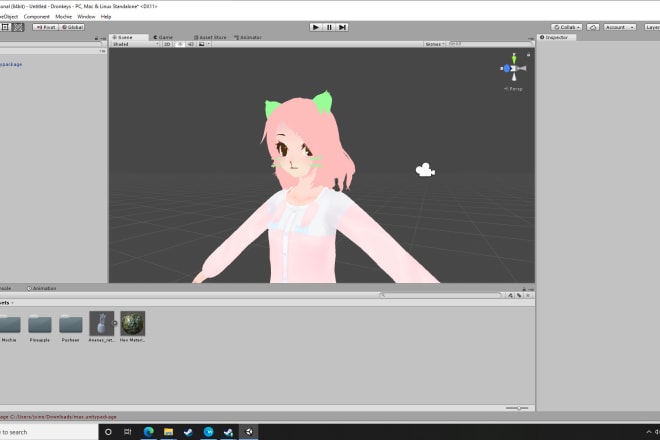Image resolution: width=660 pixels, height=440 pixels.
Task: Toggle scene effects image icon
Action: (x=202, y=44)
